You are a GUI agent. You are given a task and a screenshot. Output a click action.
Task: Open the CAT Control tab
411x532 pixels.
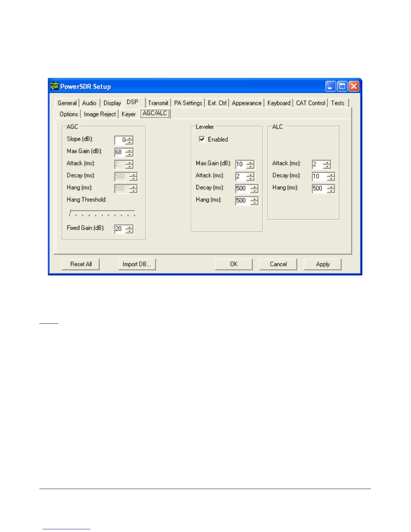(311, 103)
